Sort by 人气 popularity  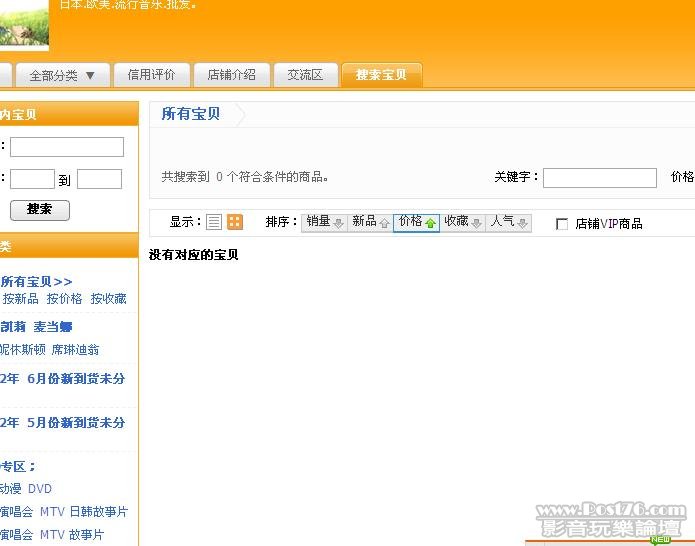point(508,222)
